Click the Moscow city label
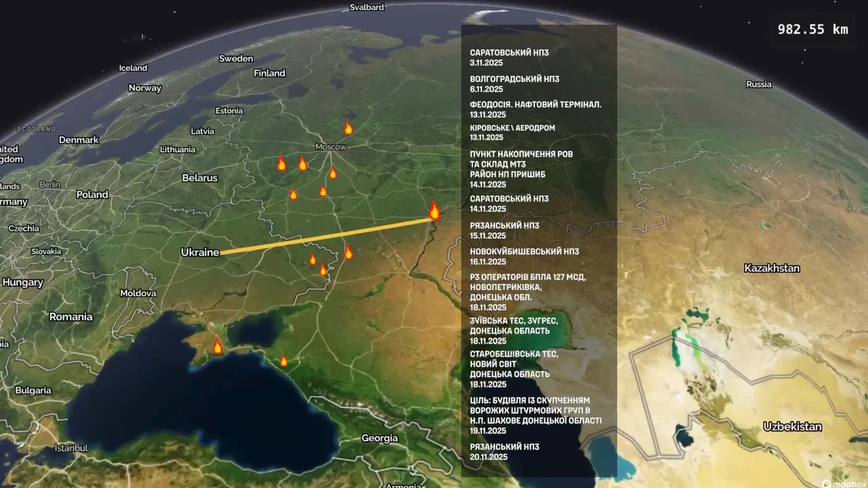The image size is (868, 488). tap(331, 147)
